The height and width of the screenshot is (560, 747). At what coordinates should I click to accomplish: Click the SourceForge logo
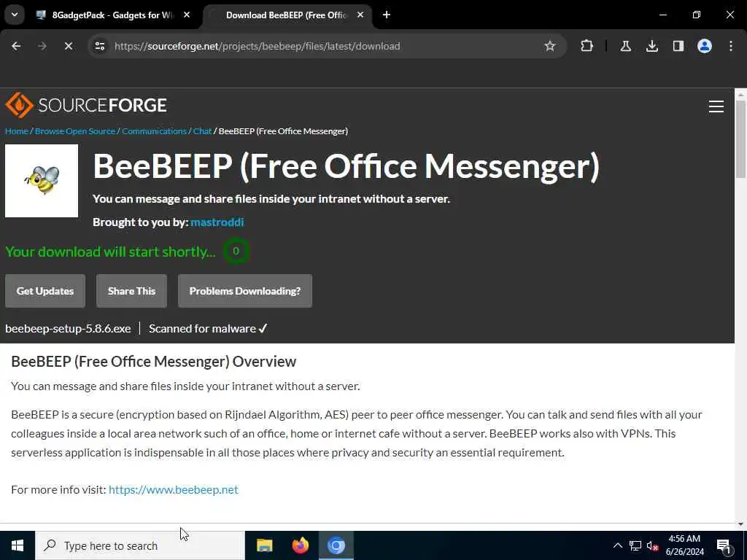coord(86,105)
